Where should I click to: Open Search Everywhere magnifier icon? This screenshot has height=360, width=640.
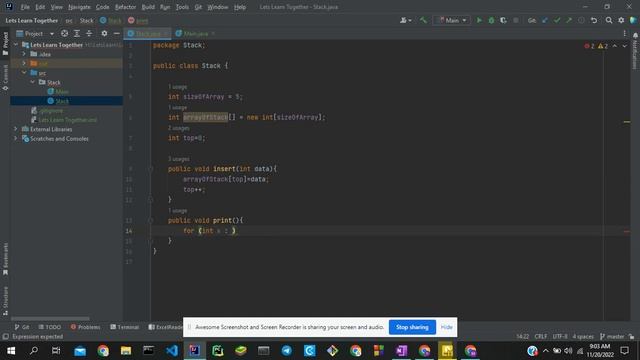click(609, 20)
